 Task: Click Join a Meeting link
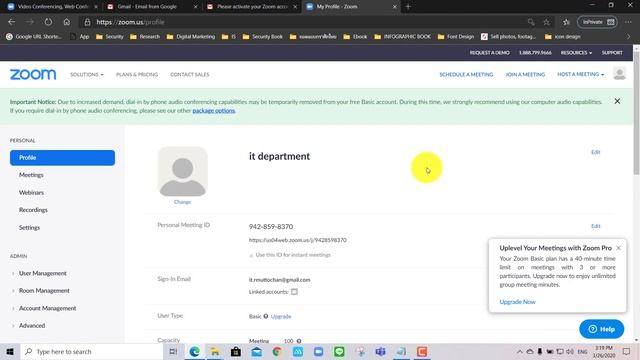coord(525,74)
